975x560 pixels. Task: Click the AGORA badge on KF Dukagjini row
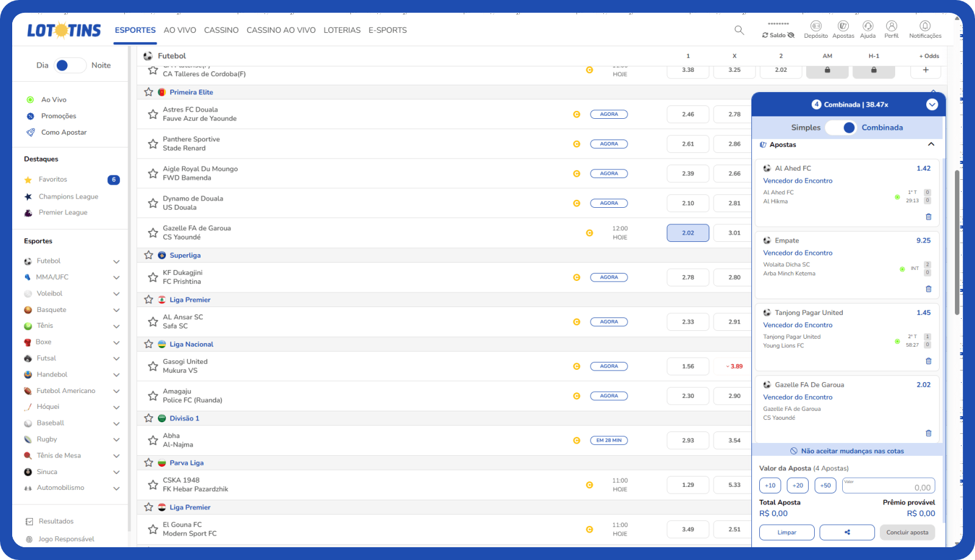pos(609,277)
